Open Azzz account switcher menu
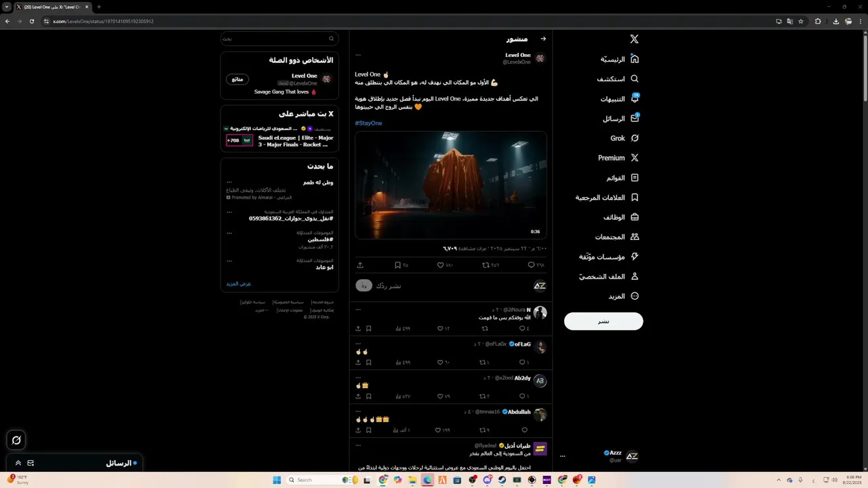This screenshot has width=868, height=488. 600,456
